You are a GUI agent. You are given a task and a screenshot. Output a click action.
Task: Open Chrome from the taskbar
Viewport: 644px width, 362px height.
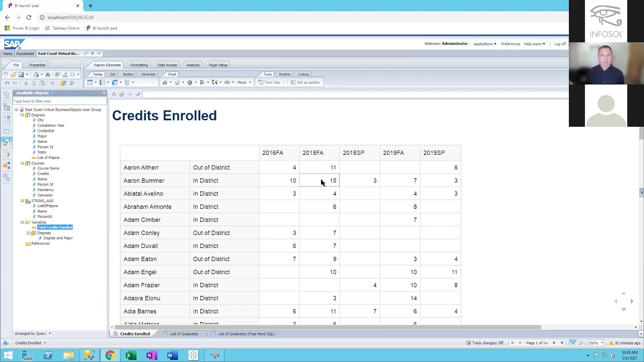[x=110, y=355]
